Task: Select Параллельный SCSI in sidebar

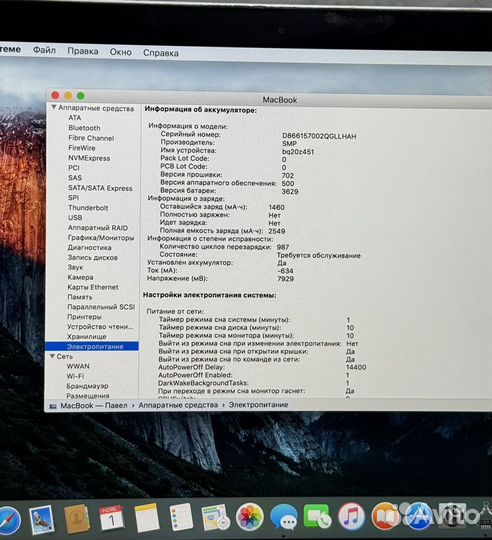Action: pos(101,307)
